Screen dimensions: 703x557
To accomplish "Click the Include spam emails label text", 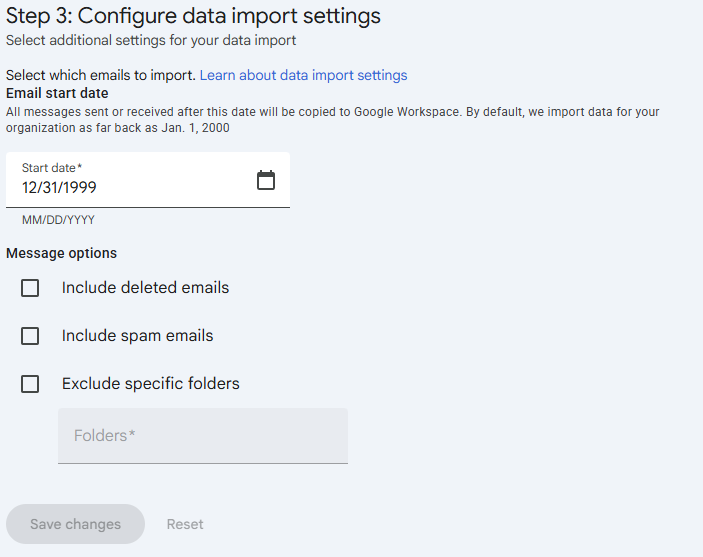I will 138,336.
